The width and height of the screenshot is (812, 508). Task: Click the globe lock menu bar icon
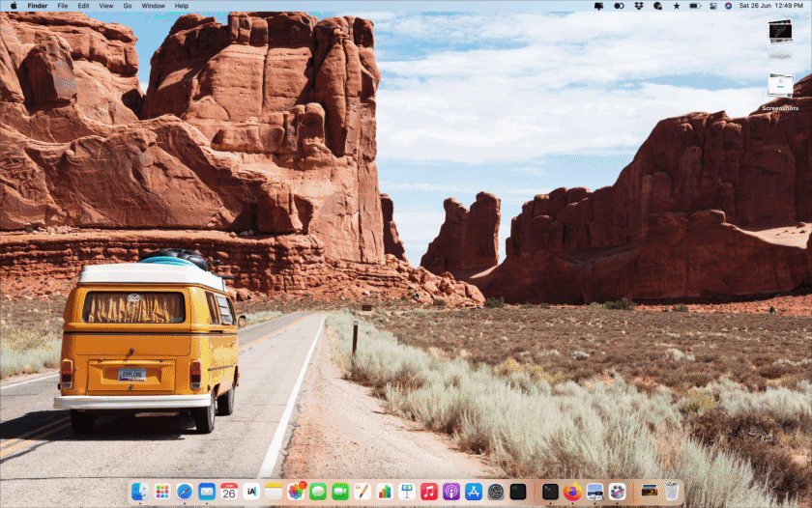[x=657, y=6]
